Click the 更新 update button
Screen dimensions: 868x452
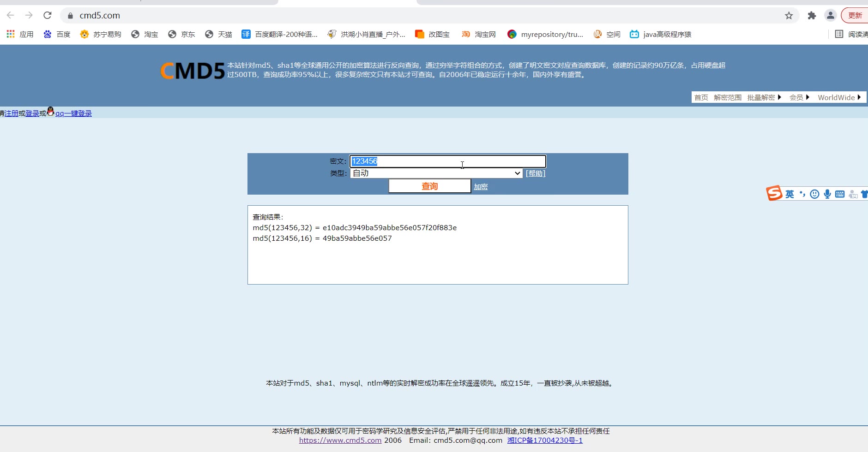coord(855,16)
